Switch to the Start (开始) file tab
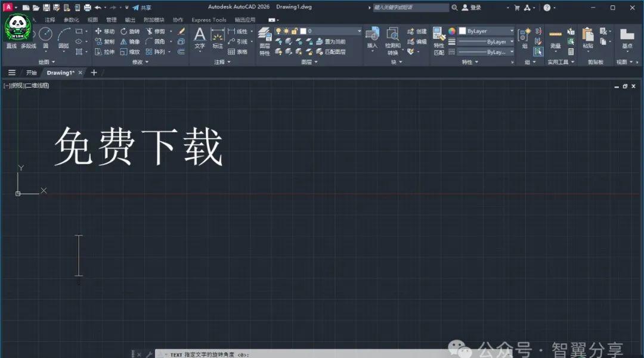Screen dimensions: 644x358 point(31,73)
